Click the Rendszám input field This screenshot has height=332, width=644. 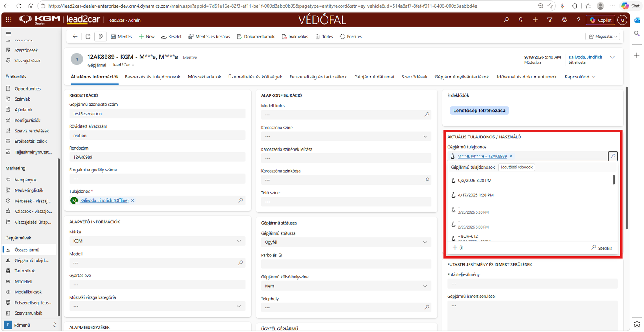click(157, 157)
